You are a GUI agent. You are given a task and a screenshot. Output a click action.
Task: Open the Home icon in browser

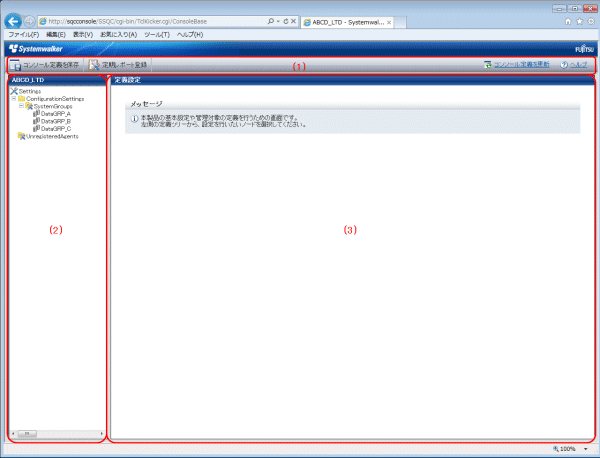click(x=568, y=21)
